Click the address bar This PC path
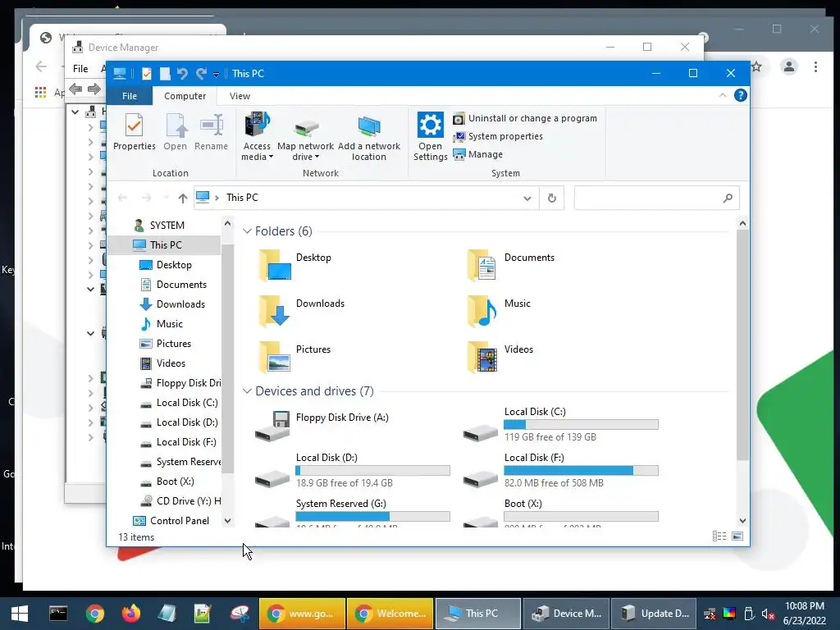 (x=242, y=198)
